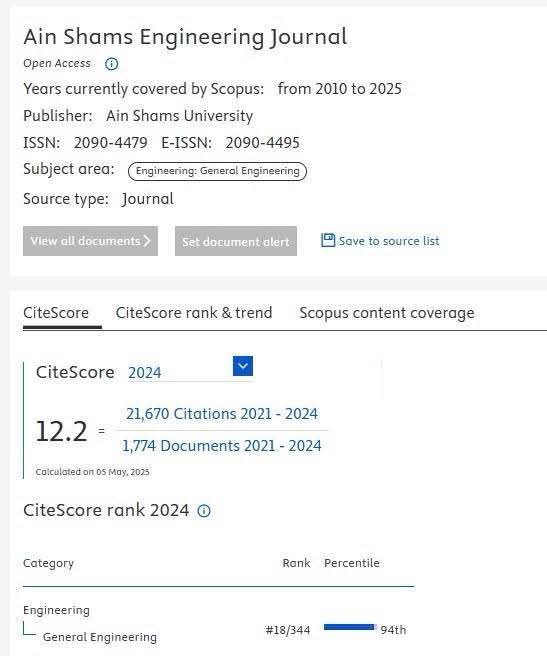Click the rank value #18/344
The image size is (547, 656).
(x=288, y=630)
